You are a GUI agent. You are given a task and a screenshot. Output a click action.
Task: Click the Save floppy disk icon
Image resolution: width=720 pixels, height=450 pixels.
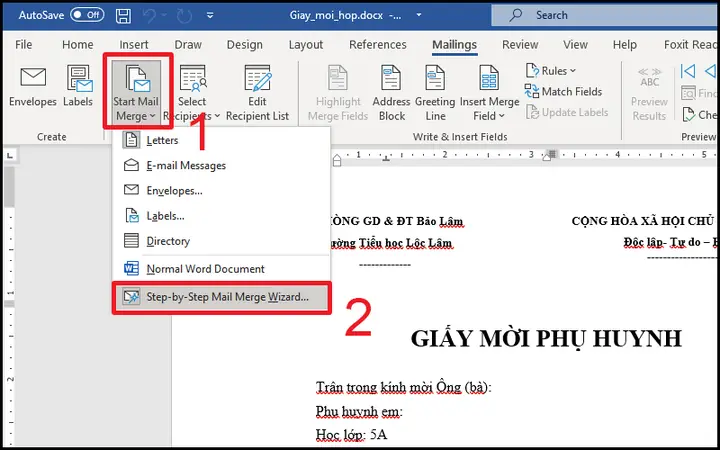coord(123,16)
